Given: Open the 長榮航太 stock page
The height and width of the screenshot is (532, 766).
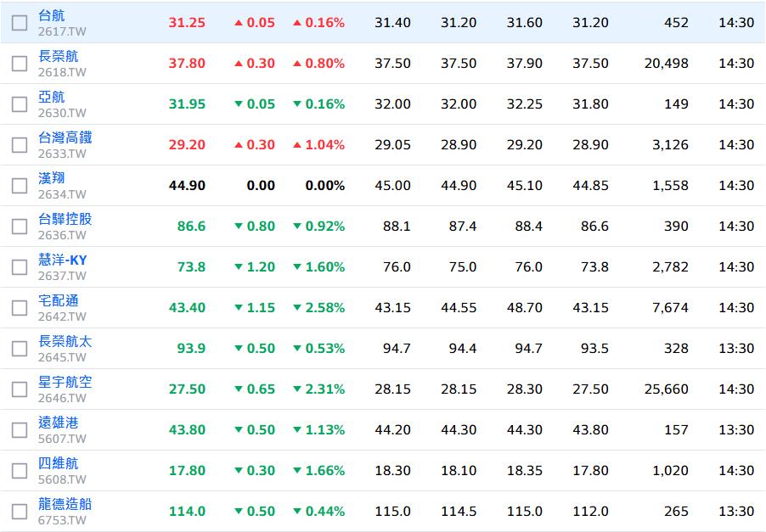Looking at the screenshot, I should click(x=65, y=341).
